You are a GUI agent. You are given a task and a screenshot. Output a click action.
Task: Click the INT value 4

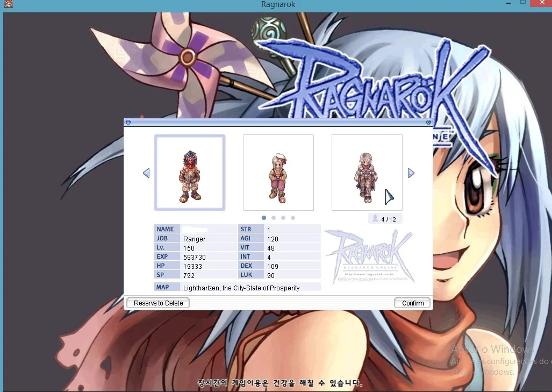269,257
